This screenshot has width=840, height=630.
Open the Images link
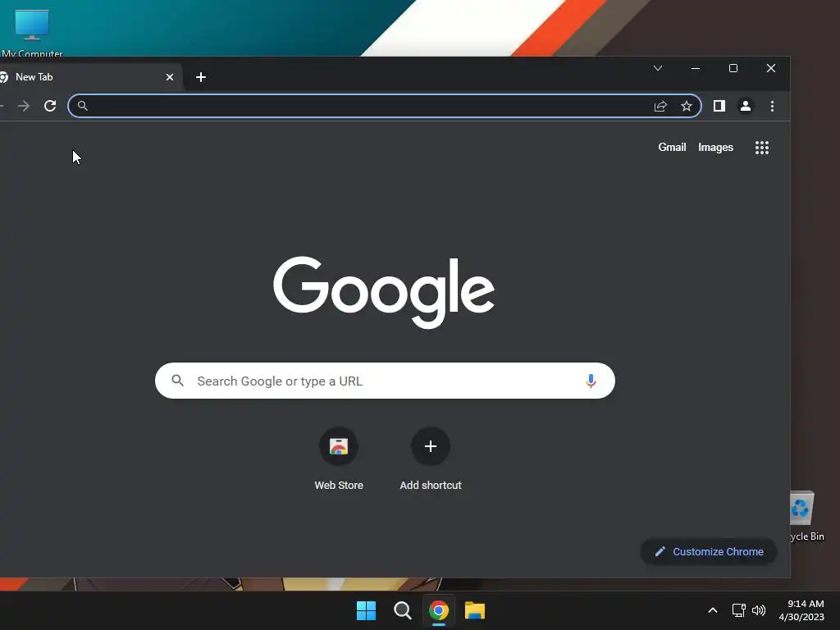(x=715, y=148)
